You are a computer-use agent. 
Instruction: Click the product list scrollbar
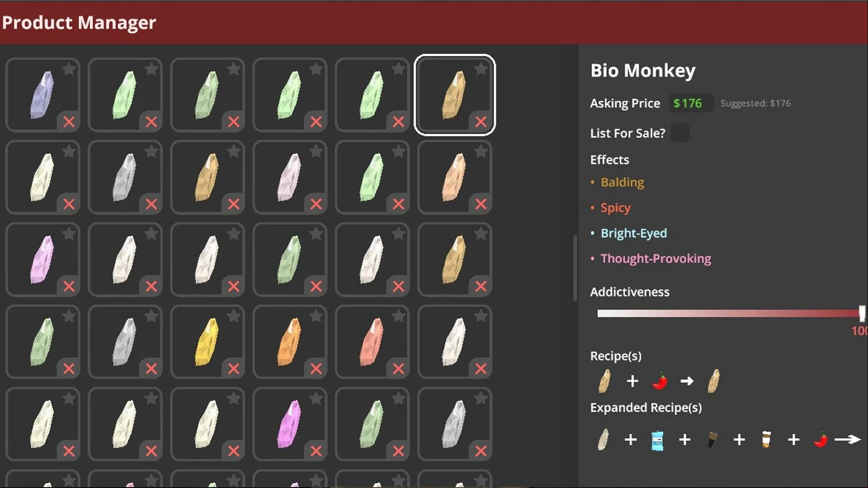pos(575,268)
